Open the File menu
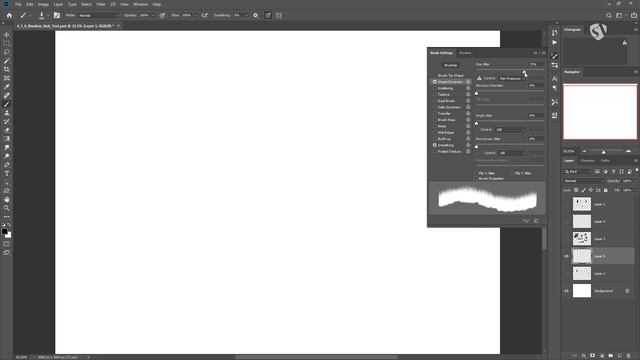The height and width of the screenshot is (360, 640). tap(18, 4)
